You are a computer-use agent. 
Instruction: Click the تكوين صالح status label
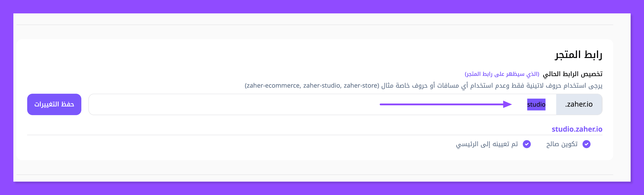click(x=562, y=144)
